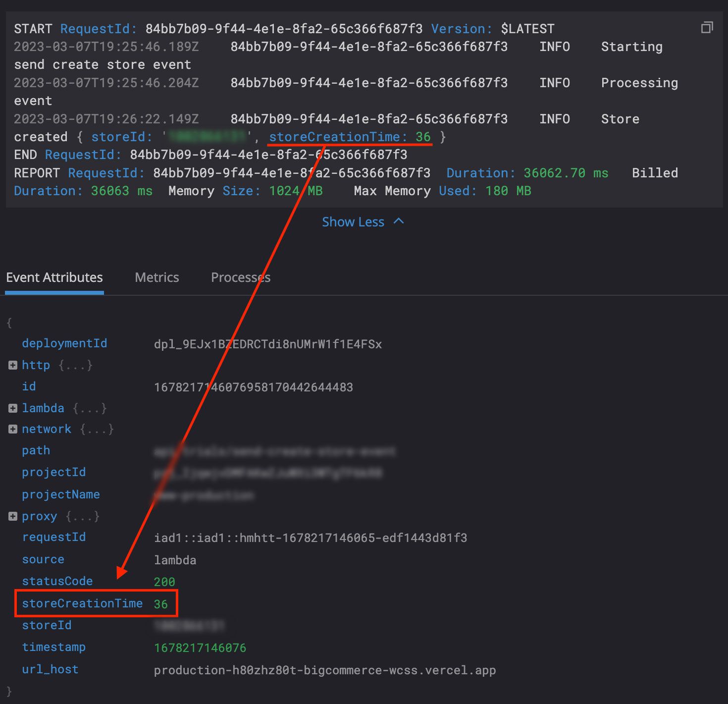The image size is (728, 704).
Task: Click the START RequestId log line
Action: click(284, 29)
